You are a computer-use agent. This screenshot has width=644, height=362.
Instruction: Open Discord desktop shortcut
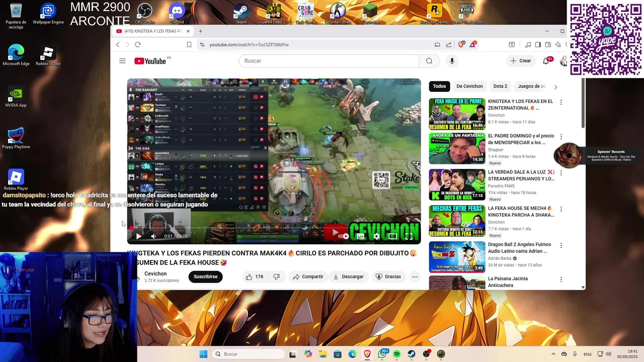[x=177, y=14]
